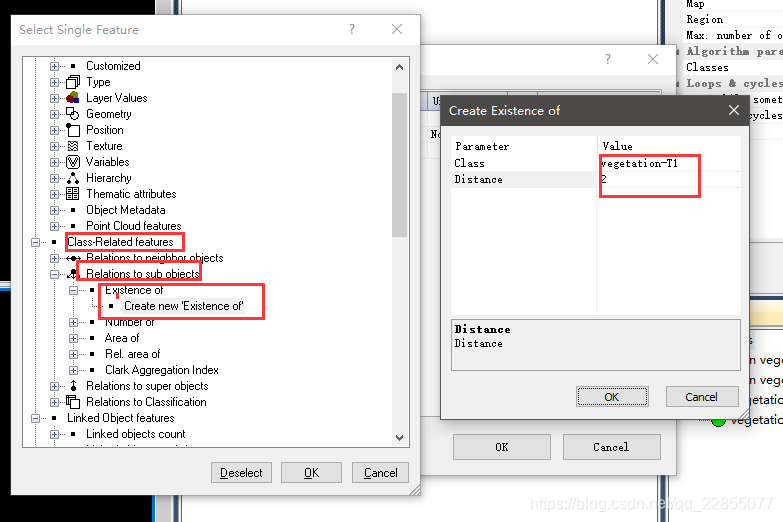Select Thematic attributes tree item
Image resolution: width=783 pixels, height=522 pixels.
tap(131, 194)
